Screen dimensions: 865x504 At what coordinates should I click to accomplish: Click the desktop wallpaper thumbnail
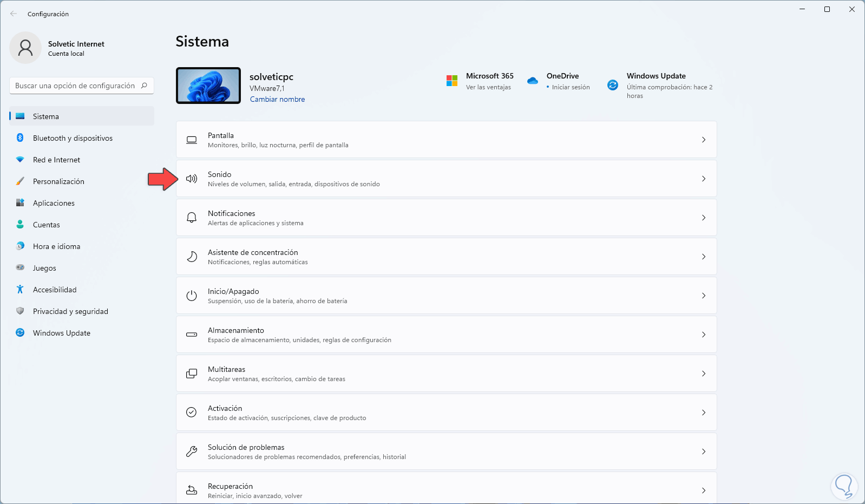click(x=208, y=86)
